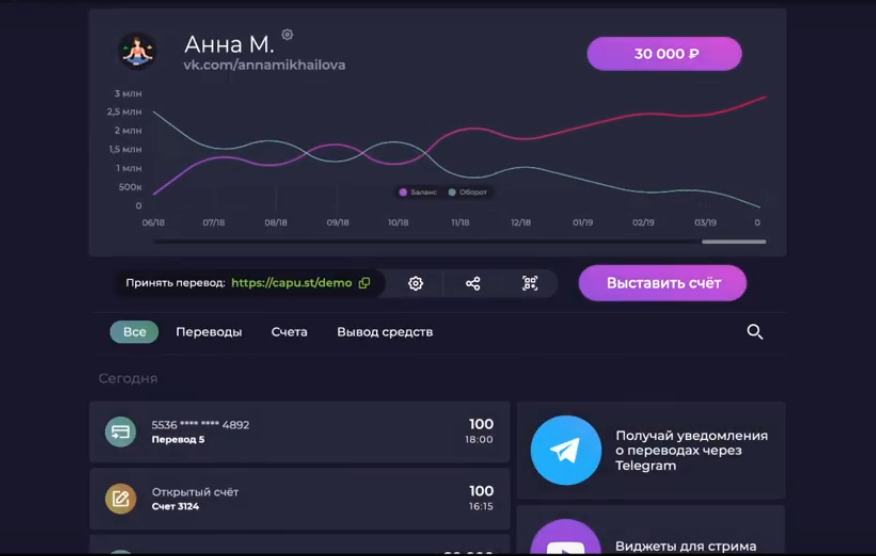Open the 5536 **** **** 4892 transaction row
The image size is (876, 556).
pyautogui.click(x=299, y=431)
